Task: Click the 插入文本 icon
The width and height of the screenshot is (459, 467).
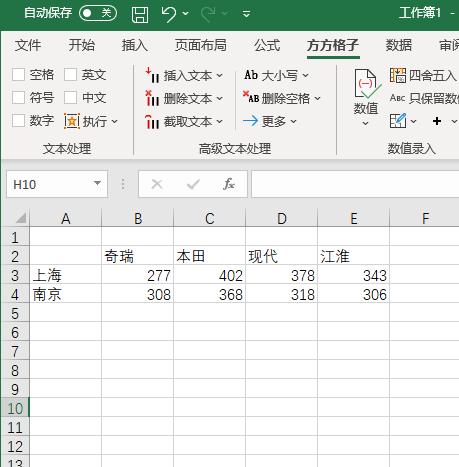Action: 152,76
